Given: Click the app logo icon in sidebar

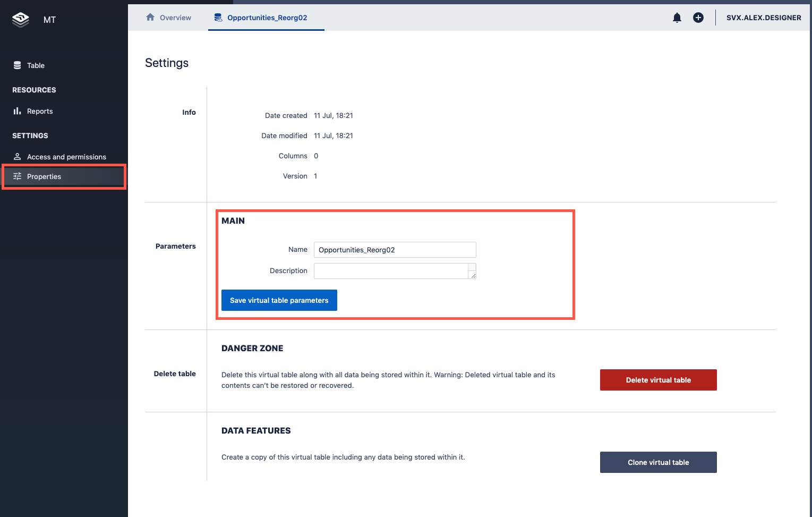Looking at the screenshot, I should click(21, 20).
